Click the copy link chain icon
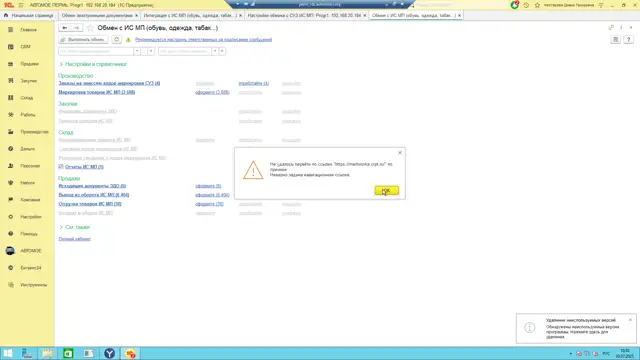This screenshot has height=360, width=640. point(611,28)
